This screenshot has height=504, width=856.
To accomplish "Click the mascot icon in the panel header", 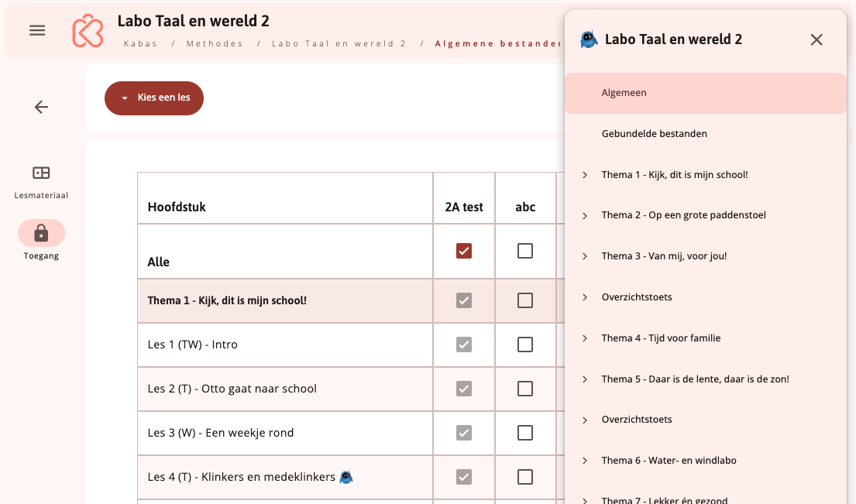I will pyautogui.click(x=589, y=39).
